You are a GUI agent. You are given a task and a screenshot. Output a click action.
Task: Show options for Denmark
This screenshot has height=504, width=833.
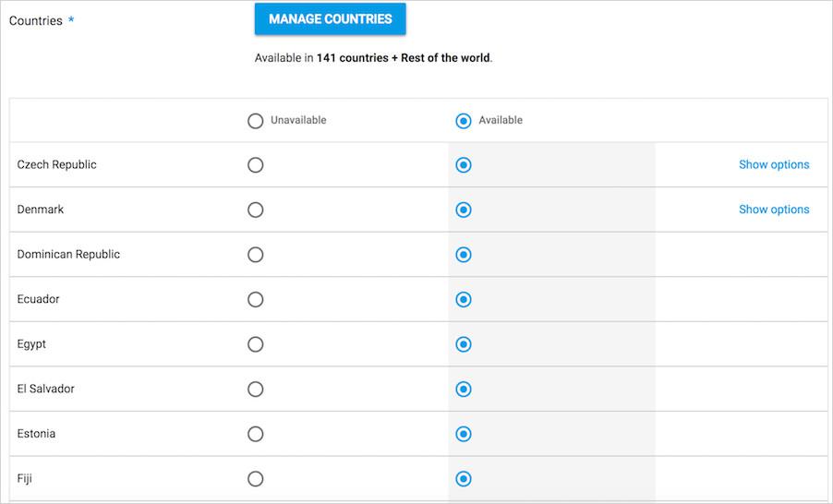[774, 210]
